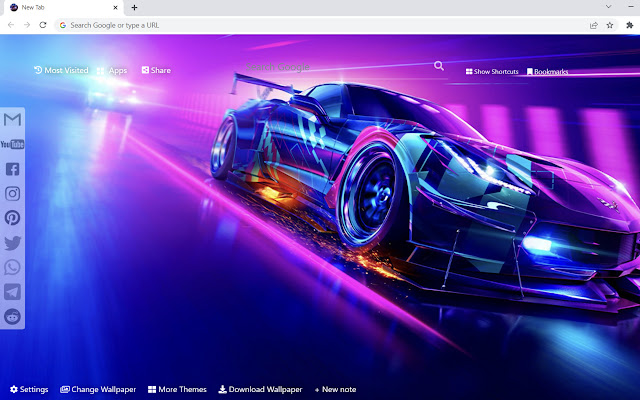640x400 pixels.
Task: Open Gmail from the sidebar
Action: [12, 120]
